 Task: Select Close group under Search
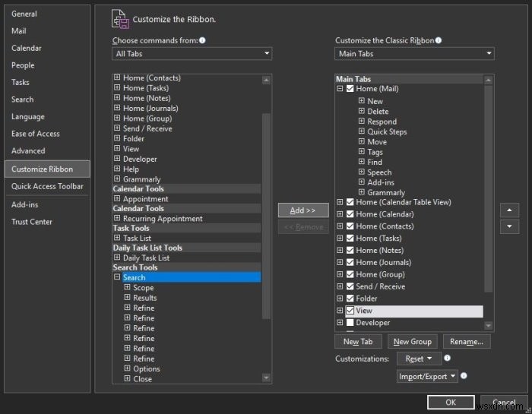(143, 379)
